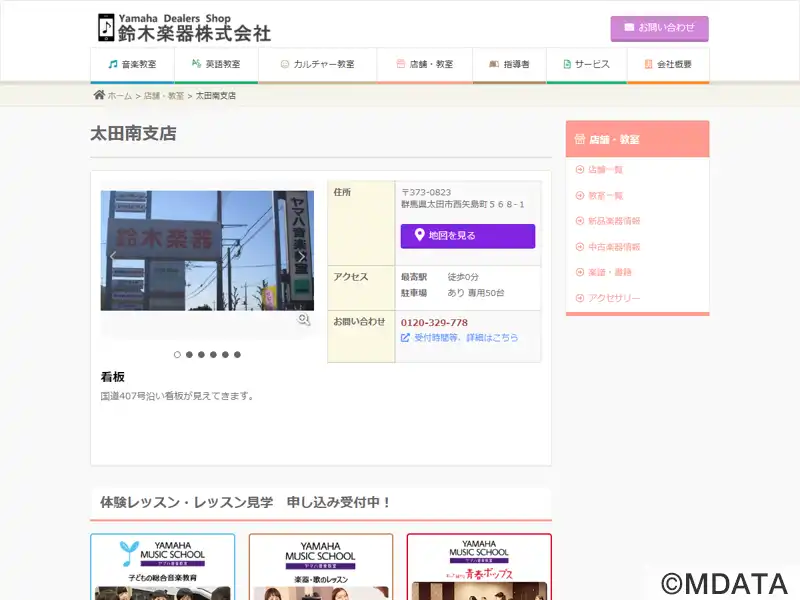Select the fifth carousel dot
The image size is (800, 600).
pyautogui.click(x=225, y=355)
